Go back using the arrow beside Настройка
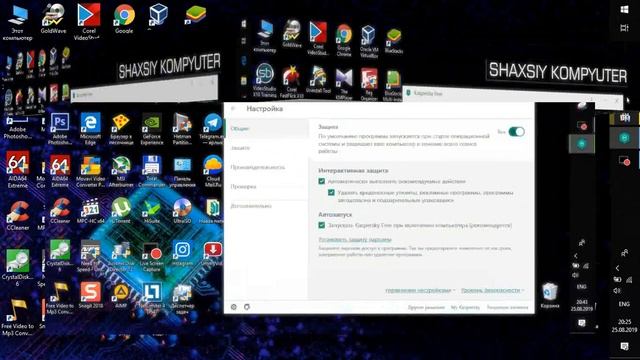640x360 pixels. coord(233,109)
